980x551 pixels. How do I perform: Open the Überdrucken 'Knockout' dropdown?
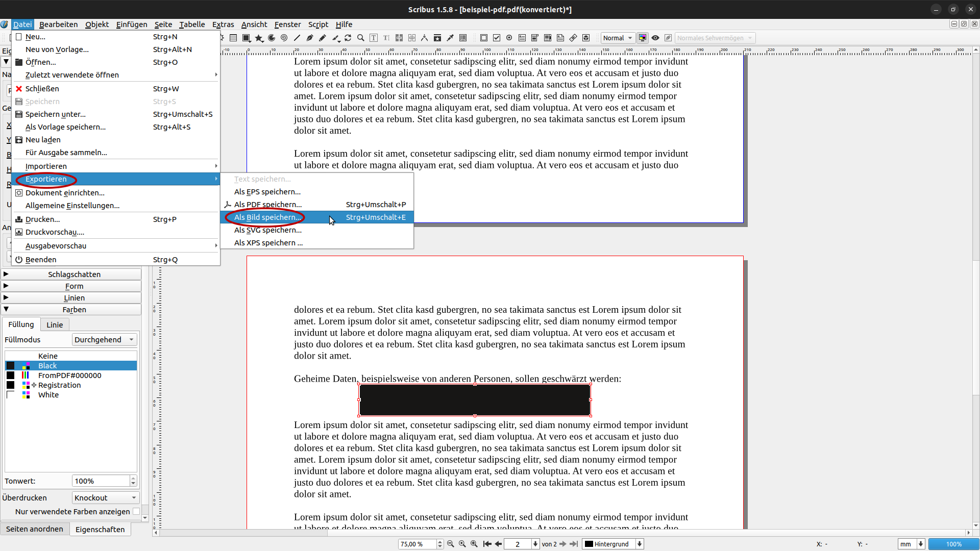pyautogui.click(x=106, y=498)
